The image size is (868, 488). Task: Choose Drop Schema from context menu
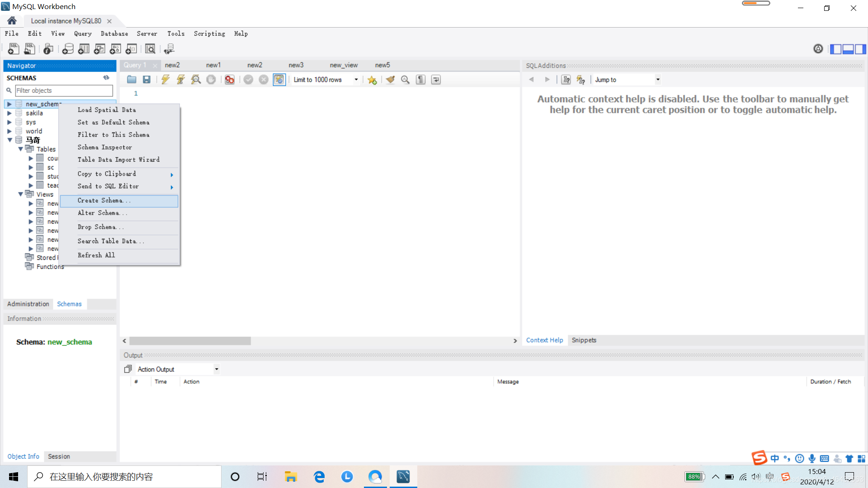119,227
